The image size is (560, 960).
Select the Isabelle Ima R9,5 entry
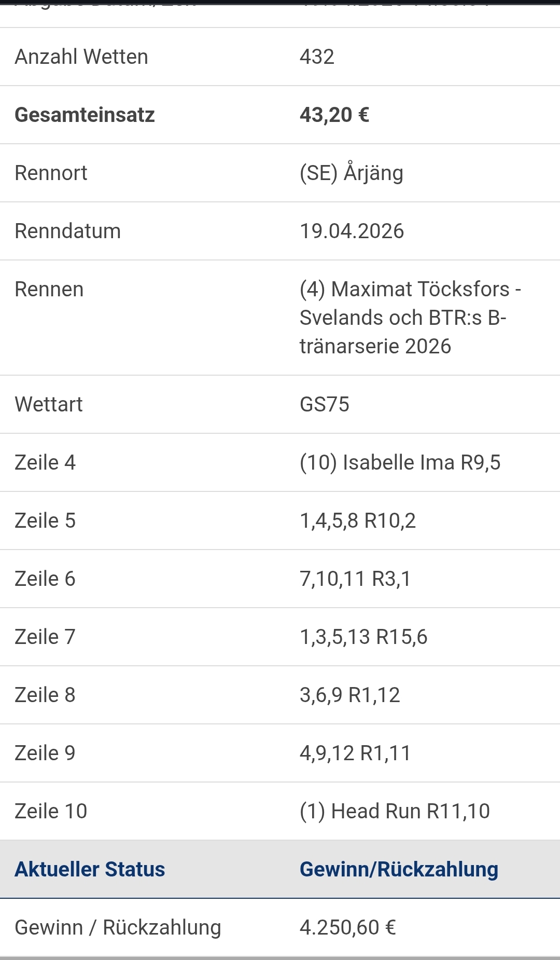[x=400, y=462]
